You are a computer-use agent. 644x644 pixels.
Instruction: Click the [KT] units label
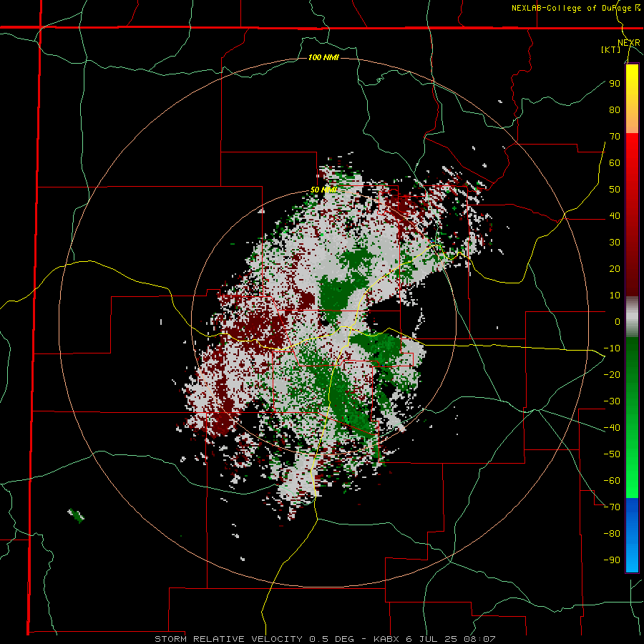coord(611,49)
